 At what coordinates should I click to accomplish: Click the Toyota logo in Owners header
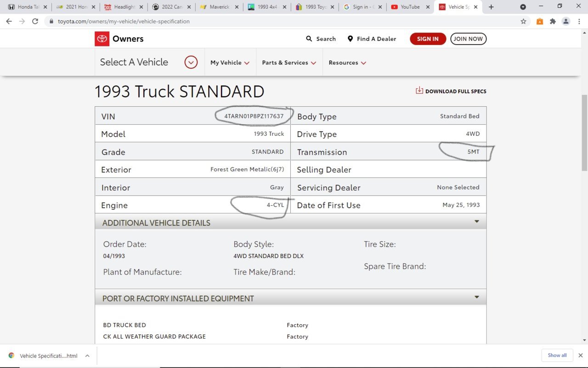pyautogui.click(x=102, y=39)
